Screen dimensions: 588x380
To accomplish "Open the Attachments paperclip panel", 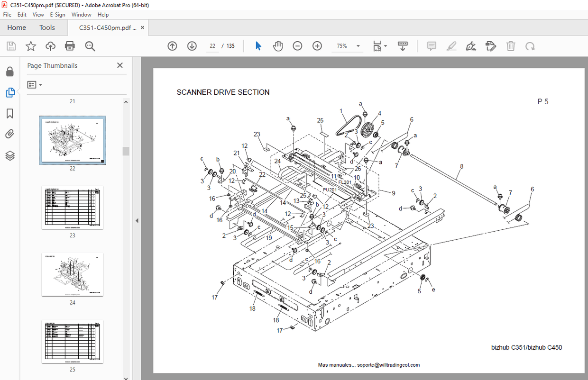I will [10, 135].
